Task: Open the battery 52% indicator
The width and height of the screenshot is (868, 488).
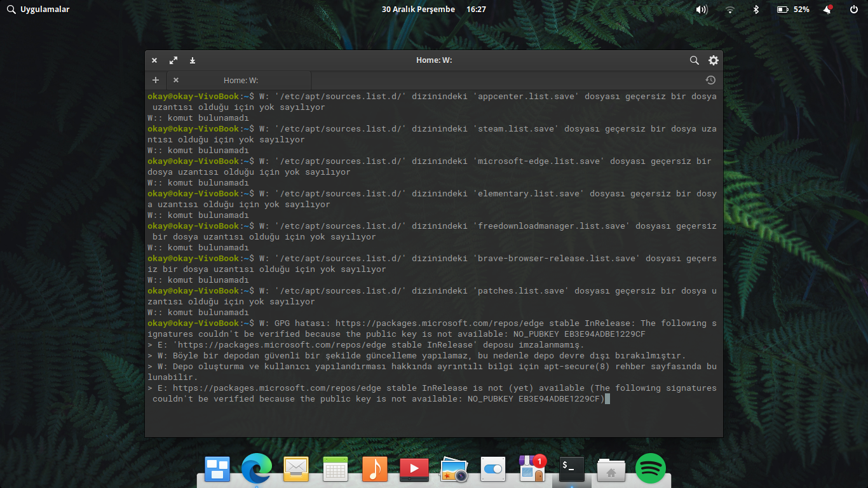Action: point(793,10)
